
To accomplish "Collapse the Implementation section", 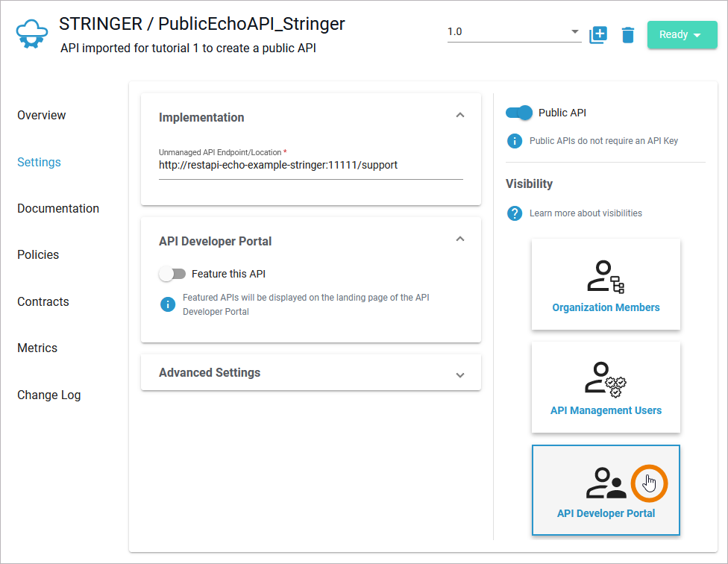I will (x=460, y=116).
